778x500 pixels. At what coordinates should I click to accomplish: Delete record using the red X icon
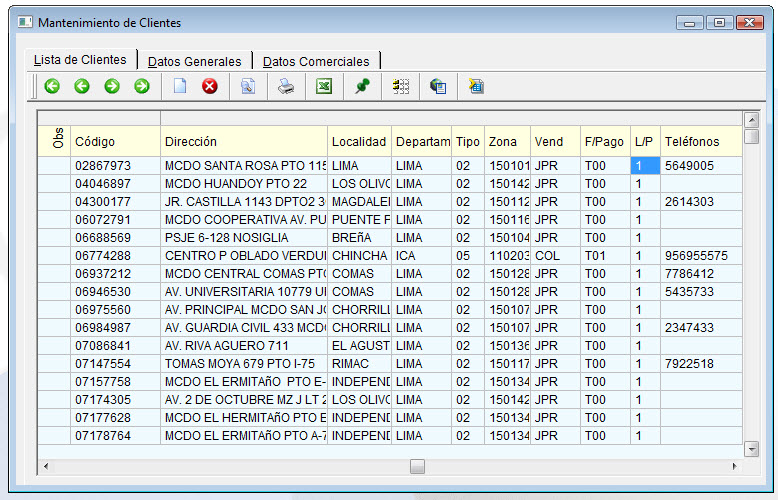[210, 87]
